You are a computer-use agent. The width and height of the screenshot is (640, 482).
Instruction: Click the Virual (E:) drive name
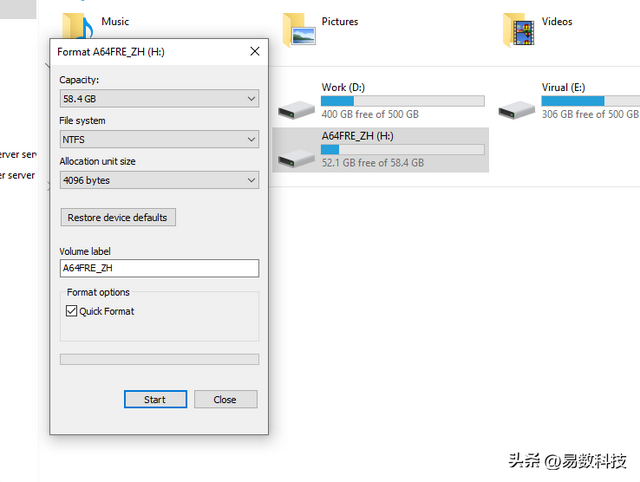point(563,87)
